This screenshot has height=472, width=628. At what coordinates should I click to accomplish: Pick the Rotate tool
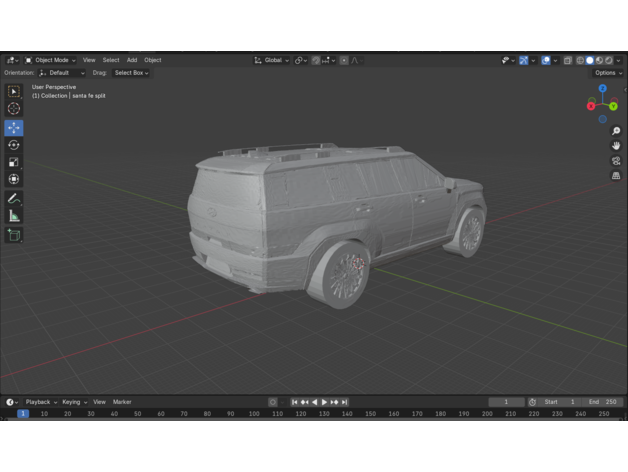pyautogui.click(x=14, y=145)
